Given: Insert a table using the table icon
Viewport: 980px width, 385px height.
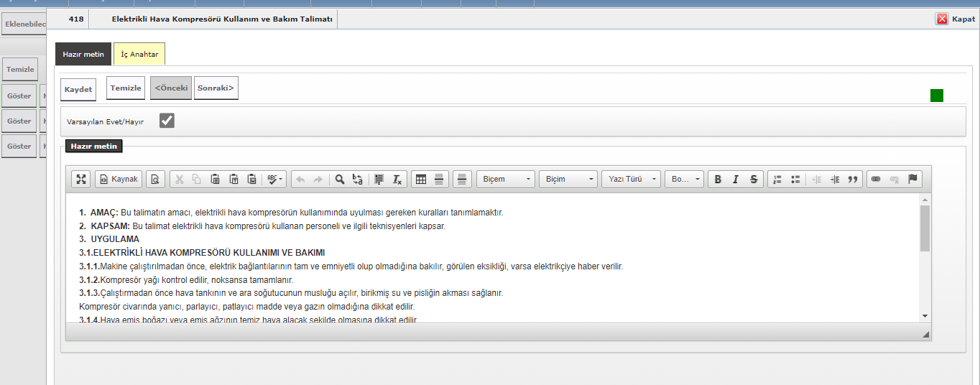Looking at the screenshot, I should point(422,180).
